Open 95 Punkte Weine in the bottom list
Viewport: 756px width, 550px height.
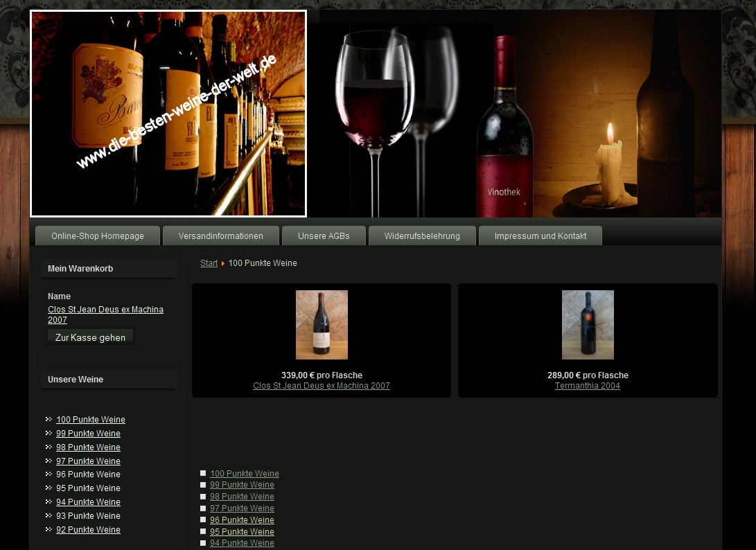(242, 532)
